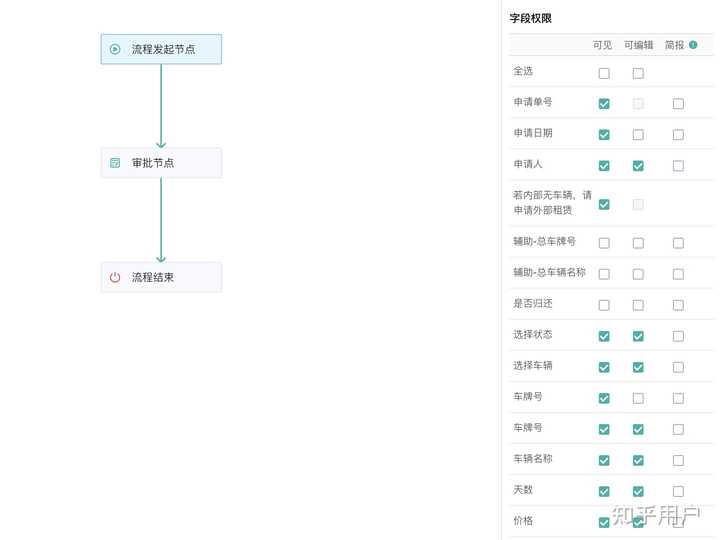
Task: Check 可见 for 辅助-总车牌号
Action: click(604, 243)
